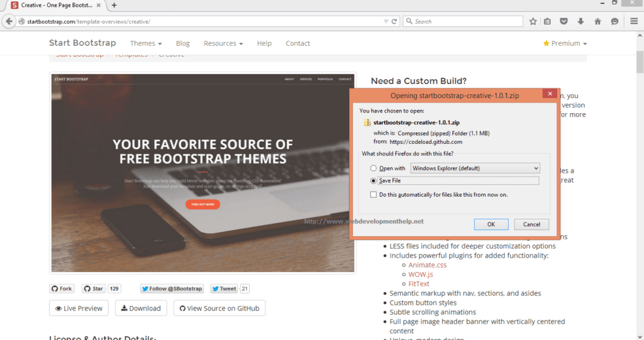This screenshot has width=644, height=340.
Task: Click the zip file icon in dialog
Action: 367,123
